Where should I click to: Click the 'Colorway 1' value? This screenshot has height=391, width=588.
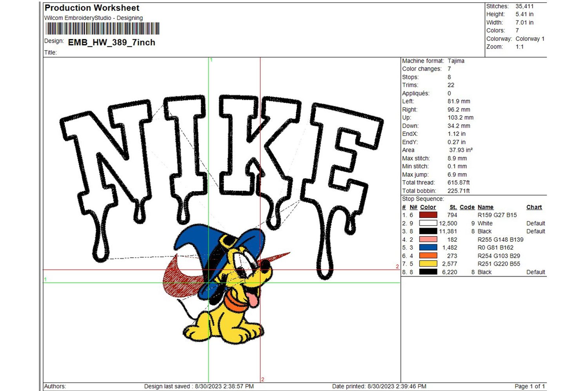pyautogui.click(x=530, y=39)
